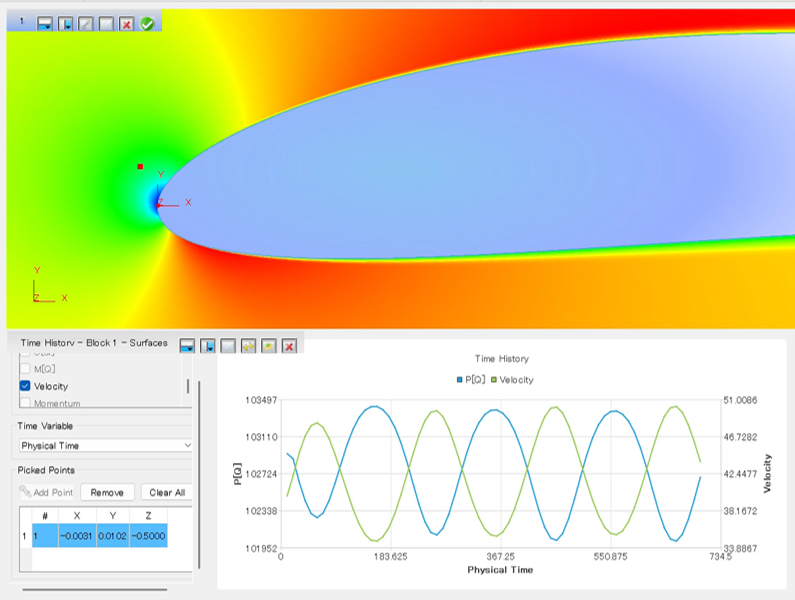Click X value -0.0031 cell

(x=77, y=536)
